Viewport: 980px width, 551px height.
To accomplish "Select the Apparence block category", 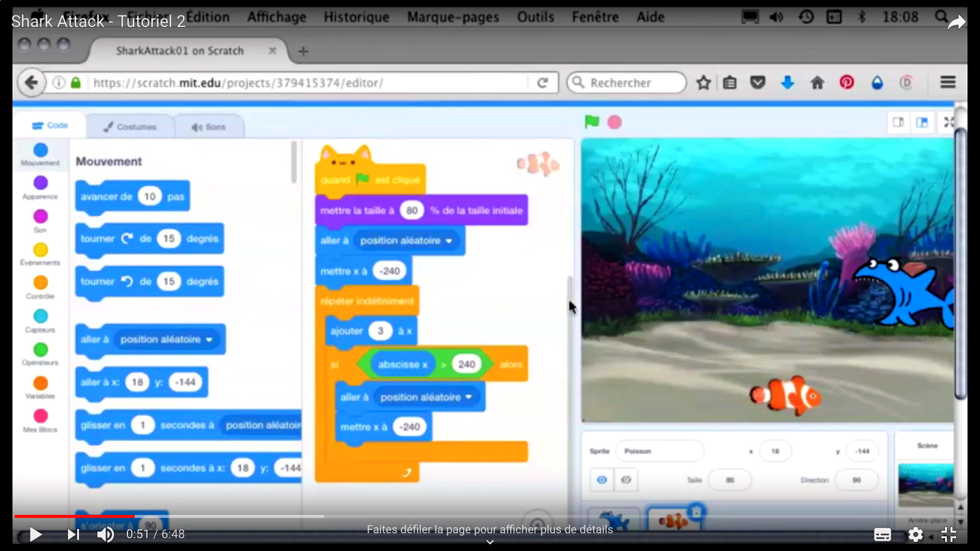I will click(x=40, y=187).
